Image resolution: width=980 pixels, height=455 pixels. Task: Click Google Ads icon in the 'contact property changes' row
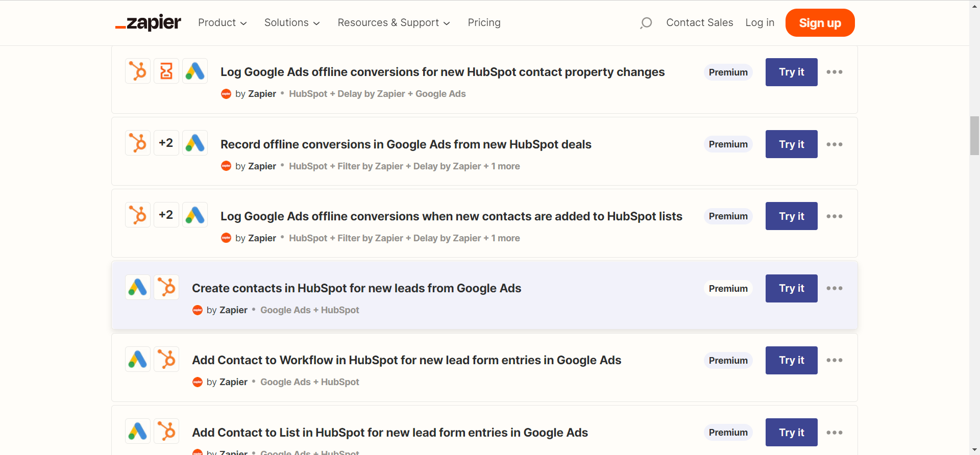[x=195, y=71]
